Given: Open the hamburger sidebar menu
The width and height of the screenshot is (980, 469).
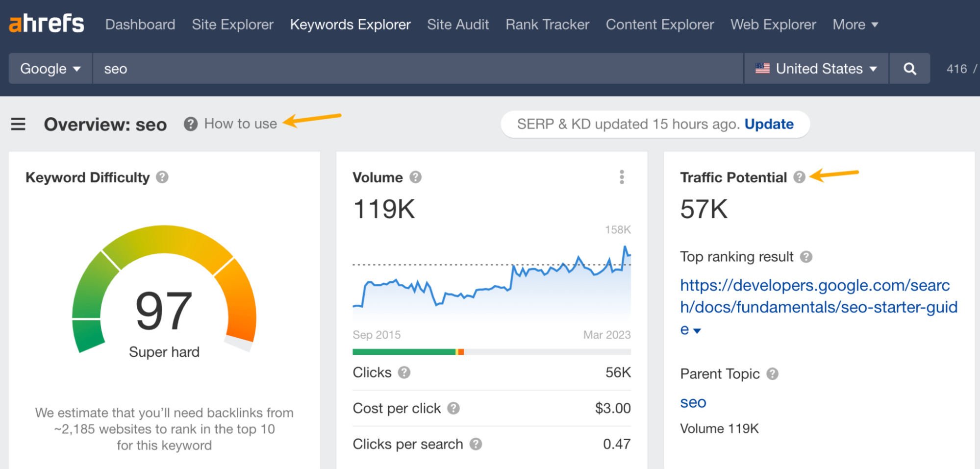Looking at the screenshot, I should 18,124.
